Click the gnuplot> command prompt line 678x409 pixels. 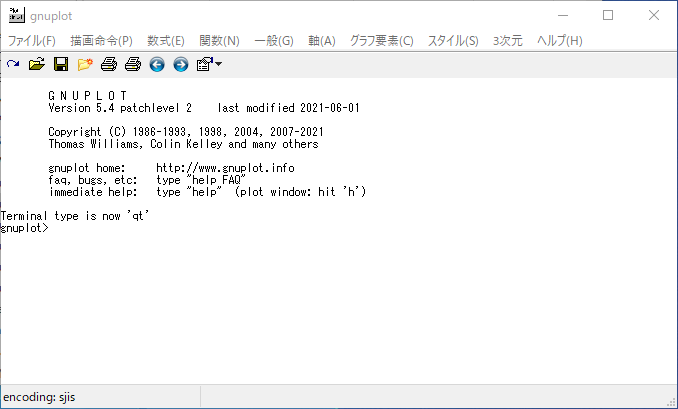pos(24,228)
